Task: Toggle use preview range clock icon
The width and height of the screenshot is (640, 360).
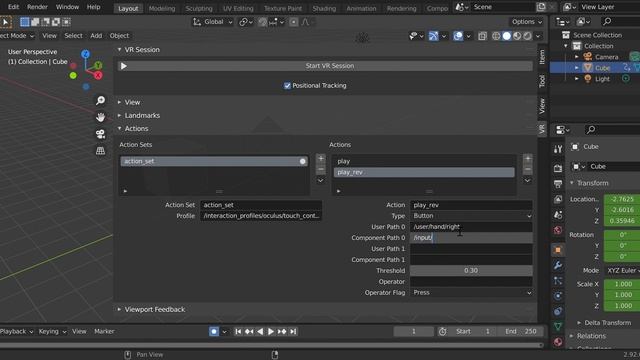Action: pos(442,331)
